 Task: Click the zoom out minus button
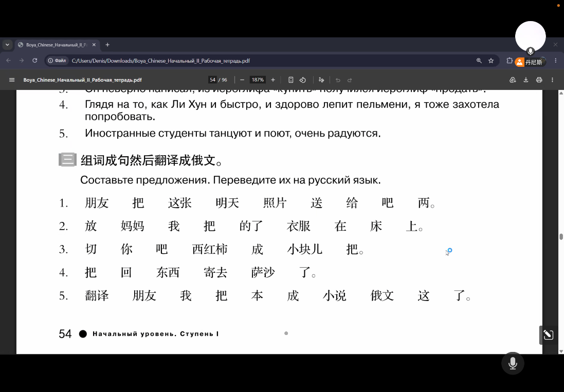(x=242, y=80)
